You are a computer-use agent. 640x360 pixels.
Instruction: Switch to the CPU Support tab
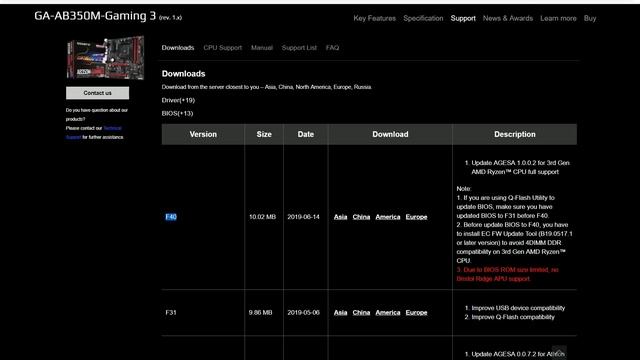(x=222, y=48)
